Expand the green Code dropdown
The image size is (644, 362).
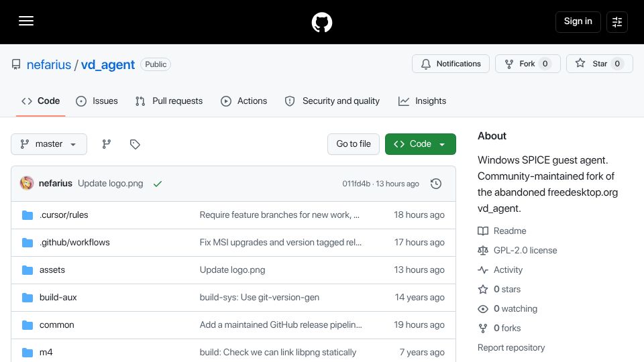(x=420, y=144)
